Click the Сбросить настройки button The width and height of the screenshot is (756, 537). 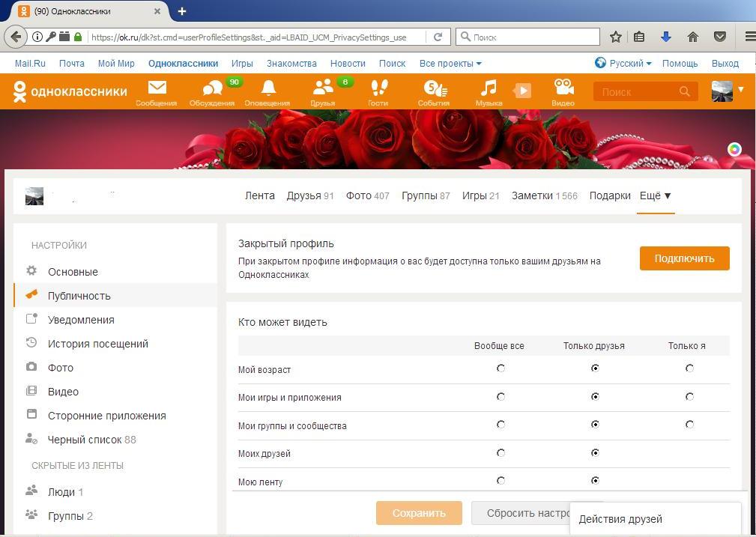tap(521, 513)
